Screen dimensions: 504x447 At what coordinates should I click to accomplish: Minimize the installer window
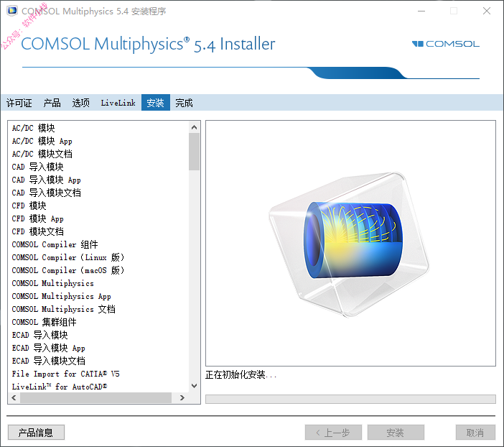click(421, 11)
